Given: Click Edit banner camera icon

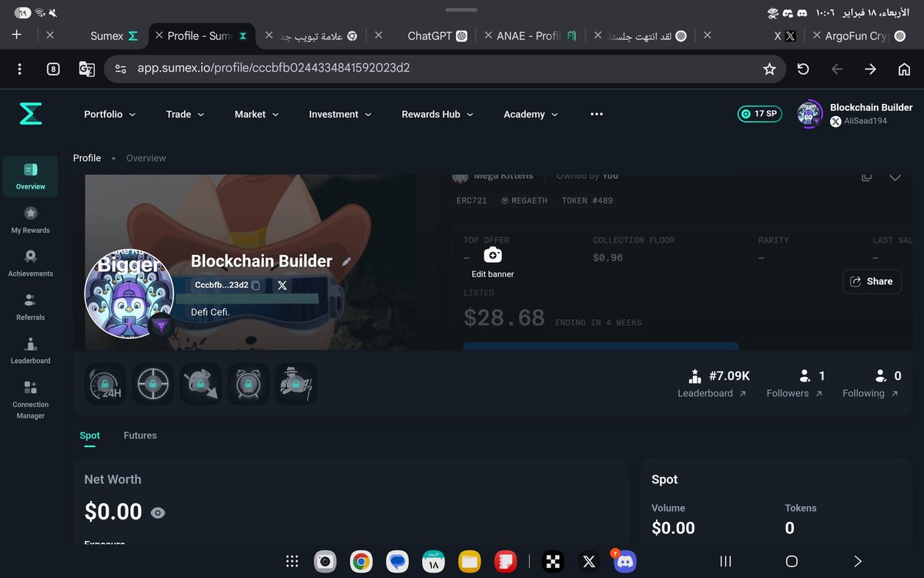Looking at the screenshot, I should pyautogui.click(x=493, y=255).
